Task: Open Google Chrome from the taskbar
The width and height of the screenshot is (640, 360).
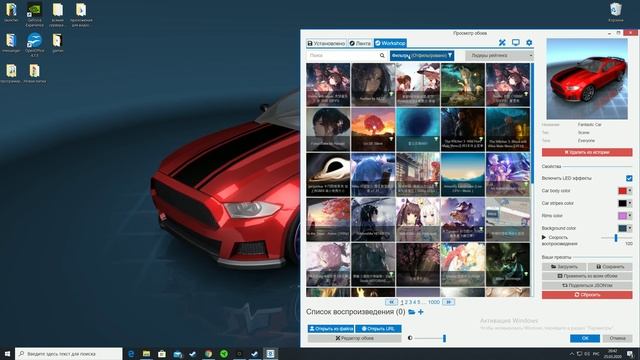Action: click(x=209, y=353)
